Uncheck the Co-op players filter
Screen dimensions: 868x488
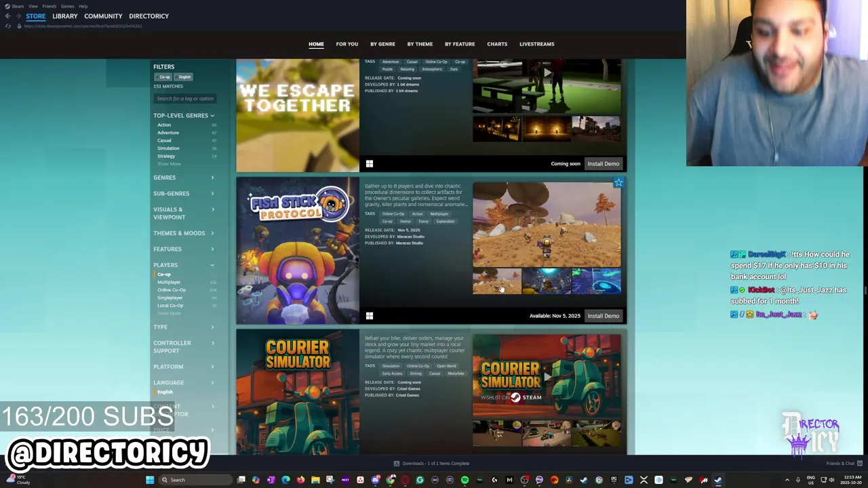tap(163, 274)
